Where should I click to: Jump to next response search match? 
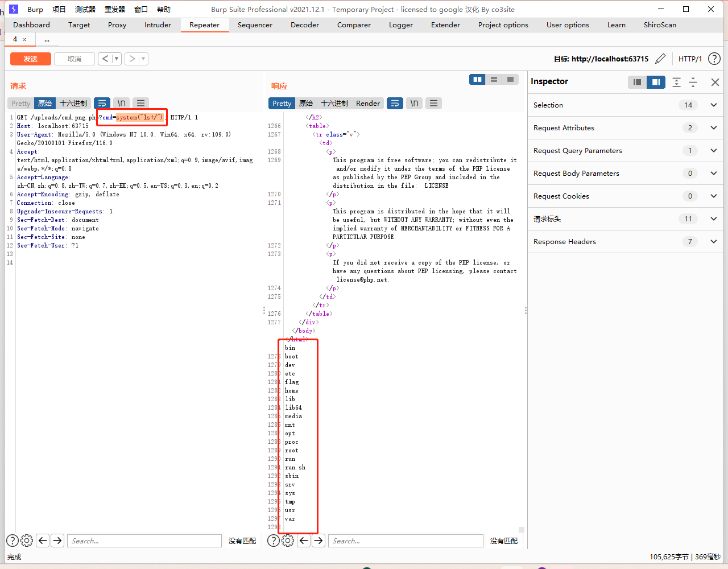pyautogui.click(x=318, y=541)
